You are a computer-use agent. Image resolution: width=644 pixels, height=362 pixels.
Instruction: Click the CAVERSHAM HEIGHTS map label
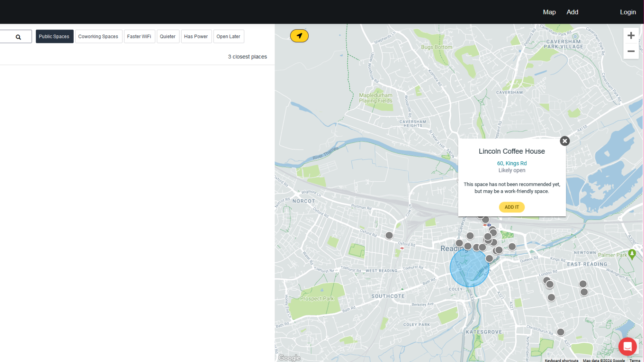[413, 123]
